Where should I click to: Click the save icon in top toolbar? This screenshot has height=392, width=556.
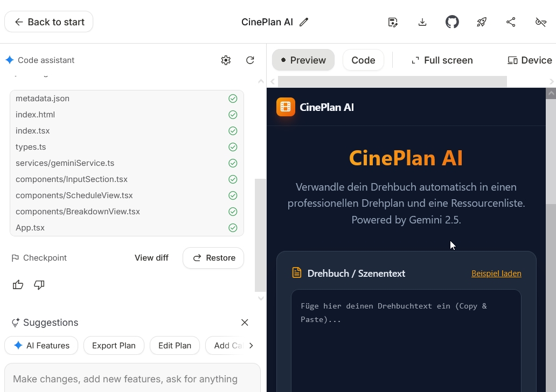point(393,22)
